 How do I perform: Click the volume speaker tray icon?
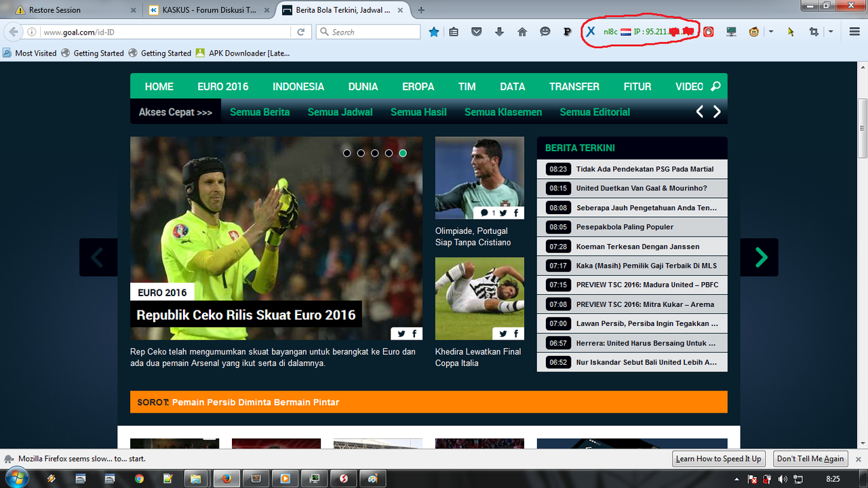pos(783,479)
